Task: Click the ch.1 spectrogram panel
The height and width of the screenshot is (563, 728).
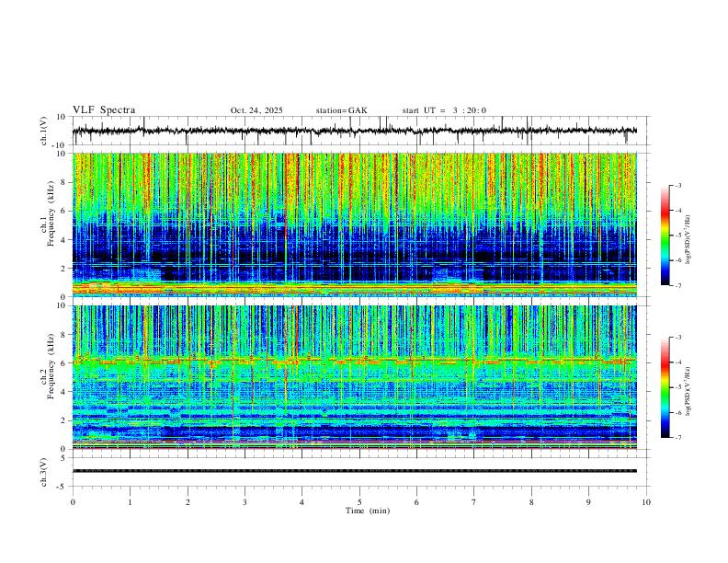Action: (x=354, y=224)
